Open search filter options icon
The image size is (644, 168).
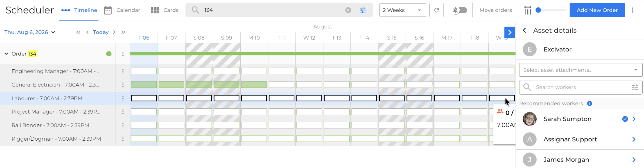[x=363, y=10]
